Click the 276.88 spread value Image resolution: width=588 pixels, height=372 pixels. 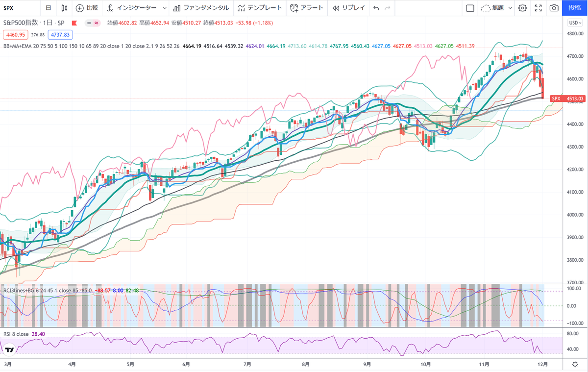(38, 35)
